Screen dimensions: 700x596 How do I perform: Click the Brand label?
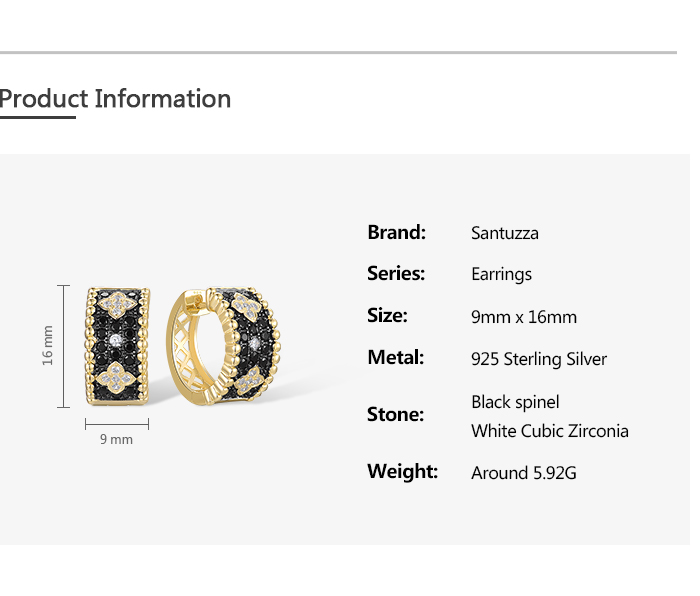pyautogui.click(x=396, y=232)
